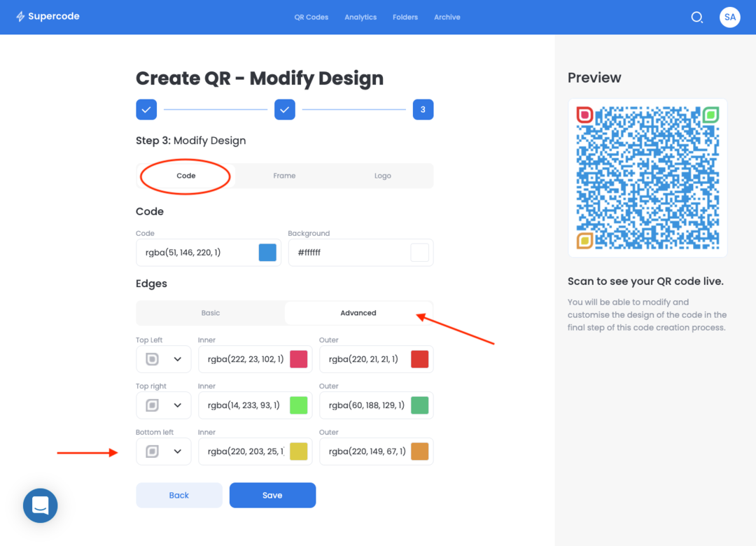Image resolution: width=756 pixels, height=546 pixels.
Task: Open the search magnifier icon
Action: [x=696, y=17]
